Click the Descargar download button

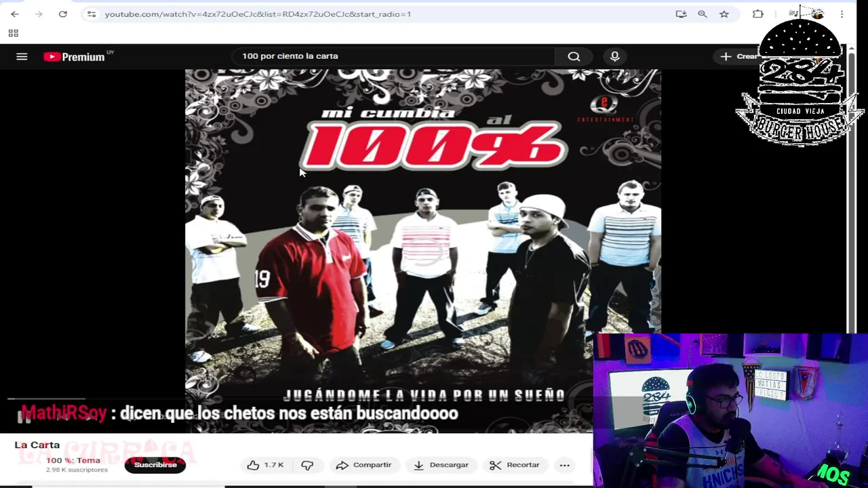pyautogui.click(x=441, y=465)
